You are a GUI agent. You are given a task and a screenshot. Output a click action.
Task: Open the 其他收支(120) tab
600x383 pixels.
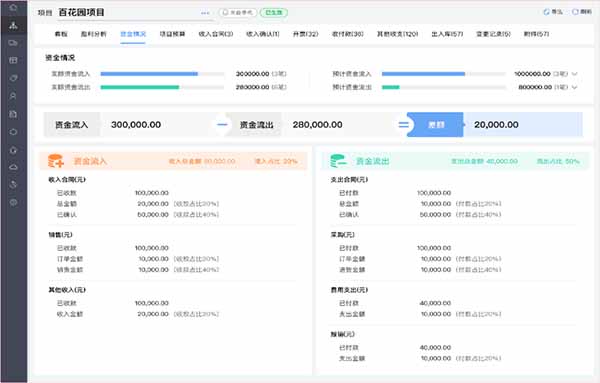click(398, 34)
